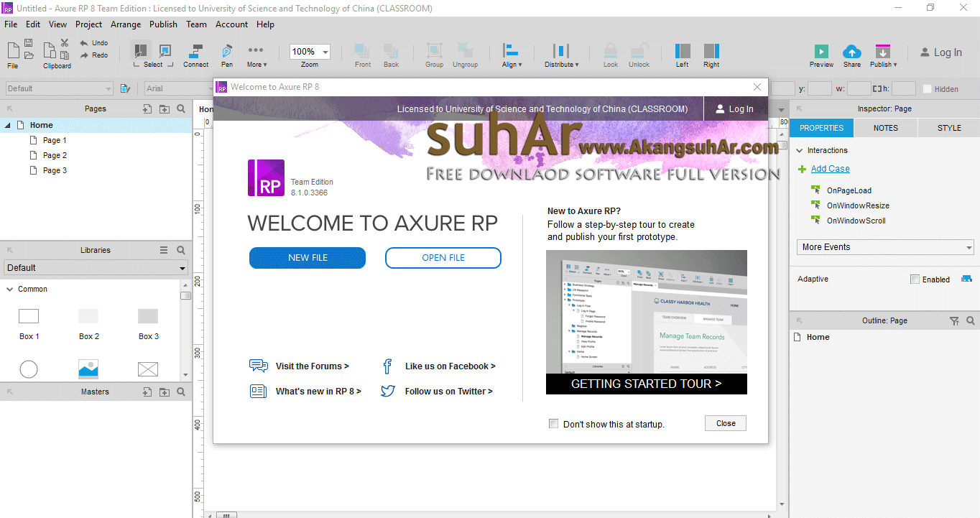This screenshot has height=518, width=980.
Task: Click the Cut scissors icon
Action: (x=65, y=43)
